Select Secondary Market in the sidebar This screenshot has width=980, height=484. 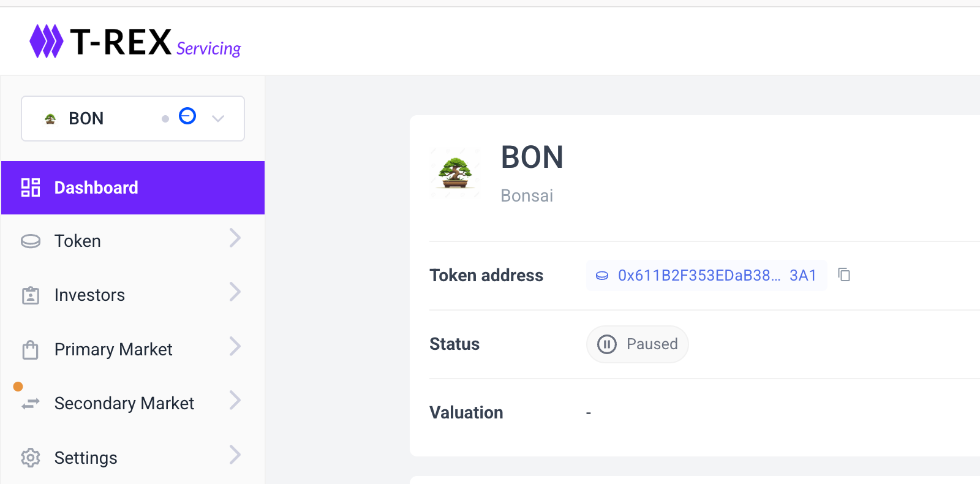[124, 404]
